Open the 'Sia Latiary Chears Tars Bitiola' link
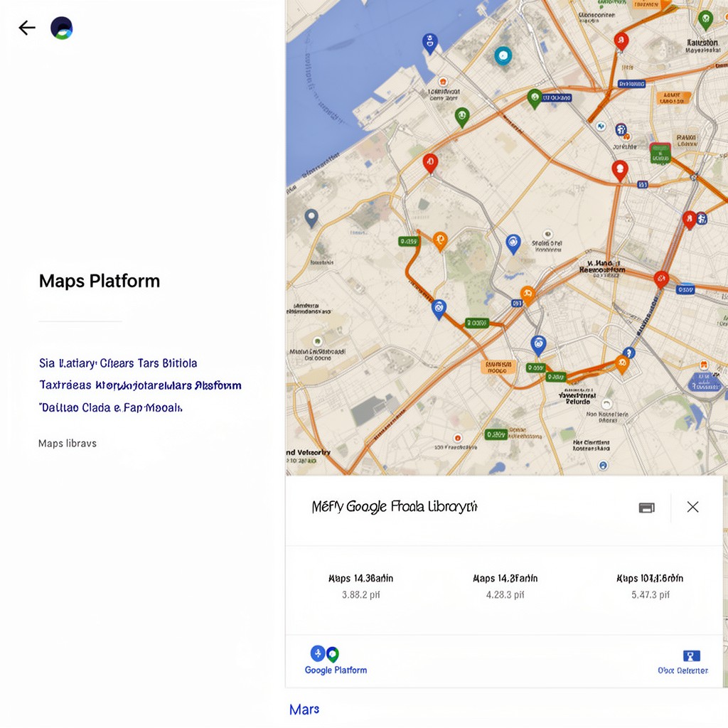The image size is (728, 728). 118,363
